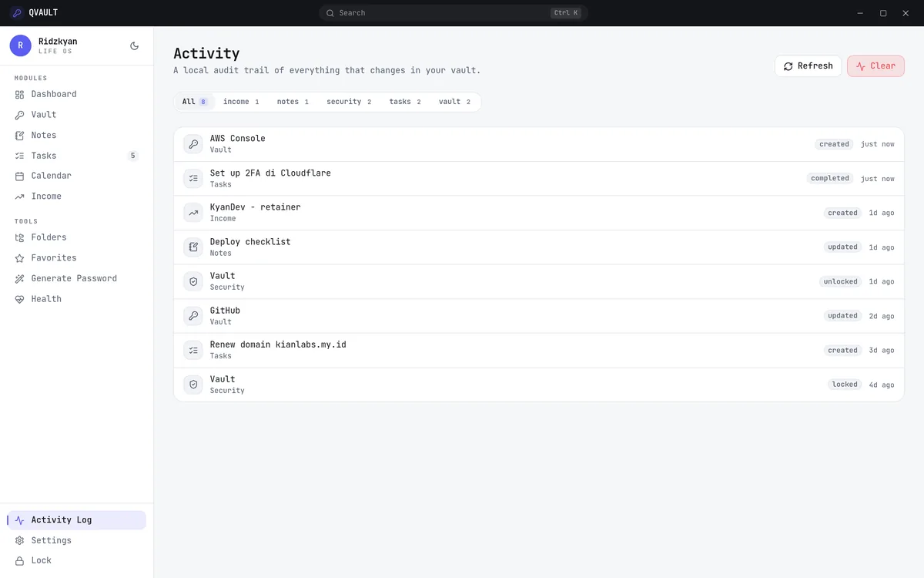Open Settings from sidebar
This screenshot has width=924, height=578.
[x=77, y=540]
